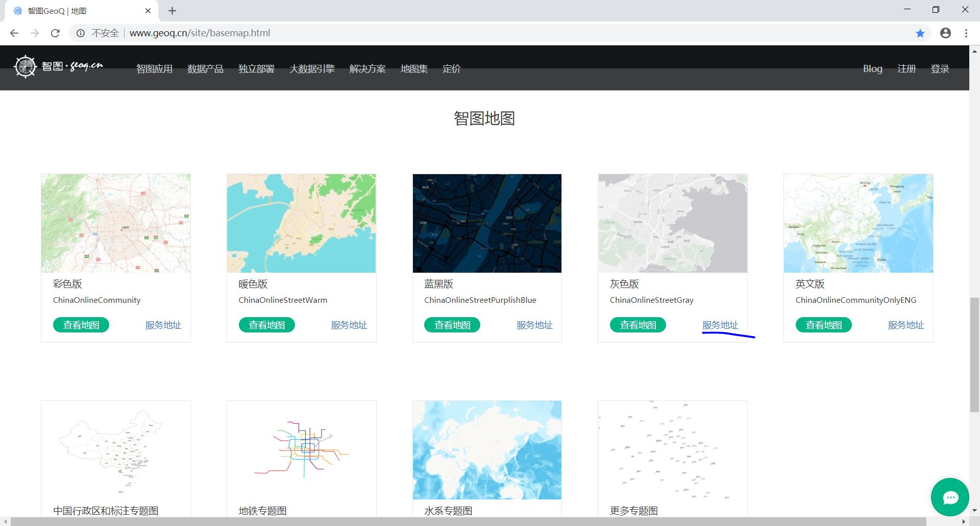Click the browser profile avatar

(x=945, y=33)
